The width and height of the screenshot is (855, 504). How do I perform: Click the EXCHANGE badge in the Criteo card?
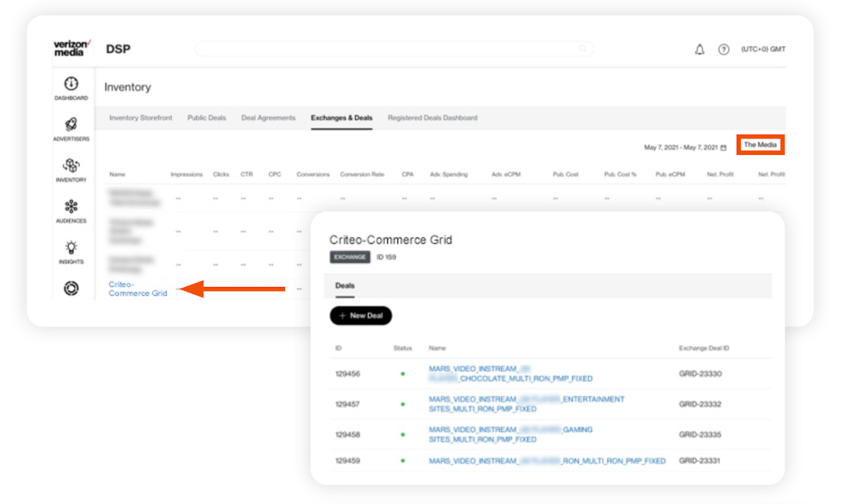pos(350,257)
